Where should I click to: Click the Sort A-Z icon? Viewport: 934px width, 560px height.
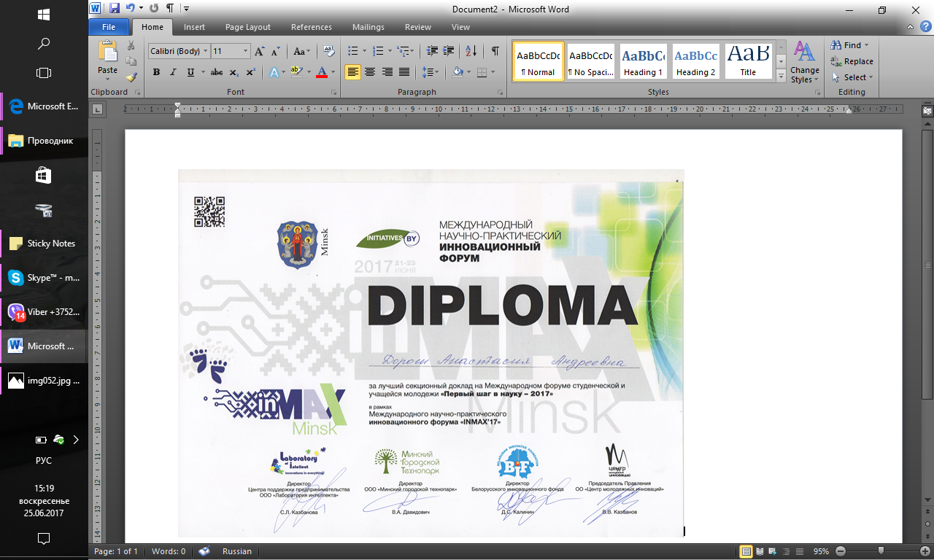click(471, 51)
